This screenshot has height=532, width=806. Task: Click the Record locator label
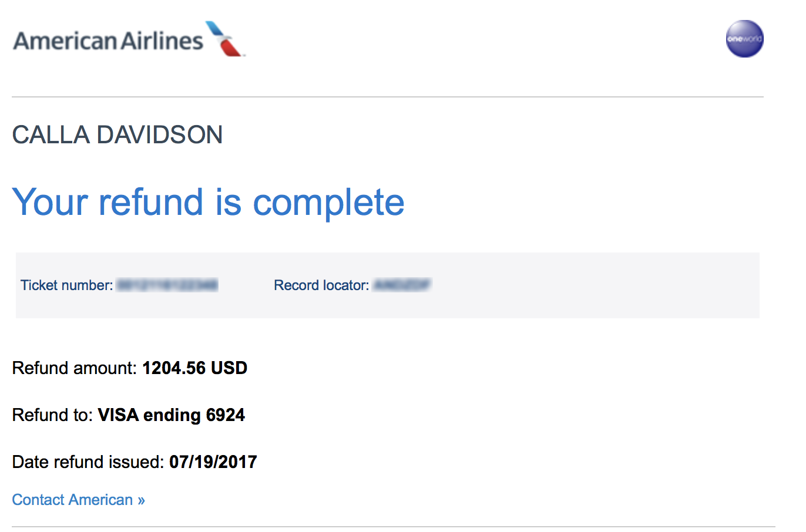(321, 285)
